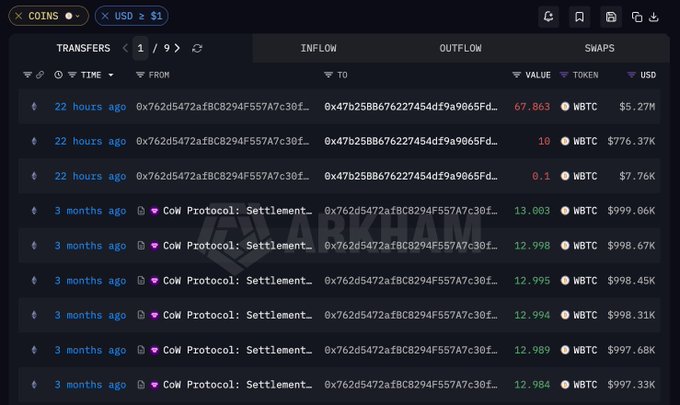Screen dimensions: 680x405
Task: Filter by VALUE column
Action: [516, 75]
